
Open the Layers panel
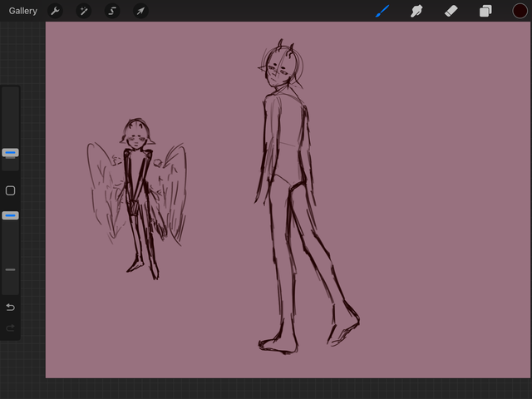(x=485, y=11)
